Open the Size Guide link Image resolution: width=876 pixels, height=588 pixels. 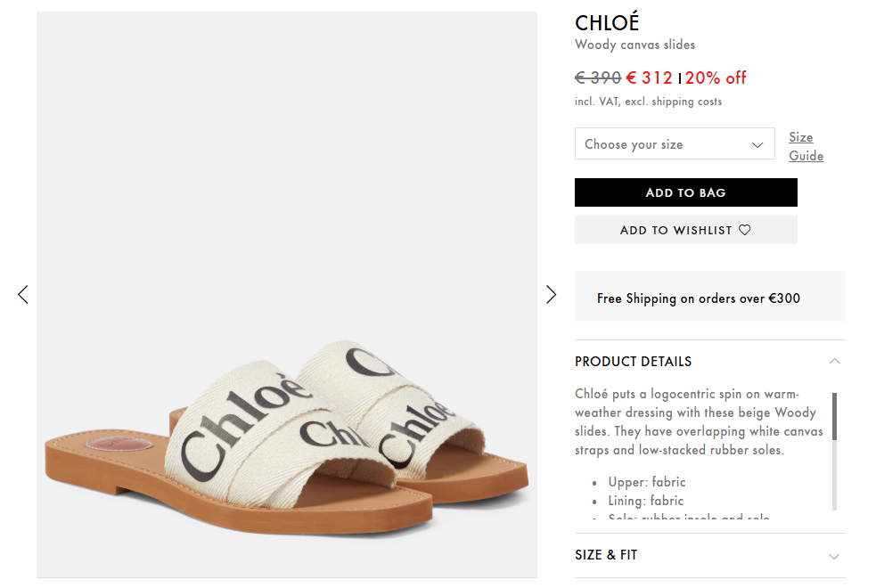806,146
